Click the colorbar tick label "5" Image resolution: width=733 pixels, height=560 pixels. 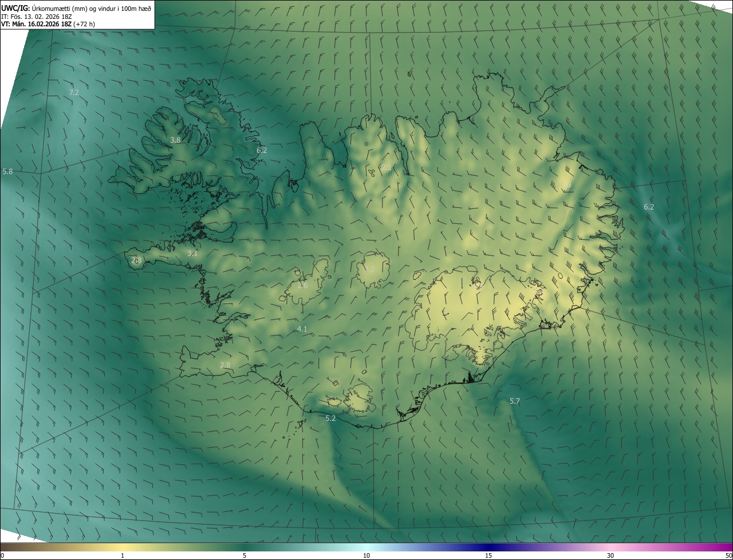point(245,555)
